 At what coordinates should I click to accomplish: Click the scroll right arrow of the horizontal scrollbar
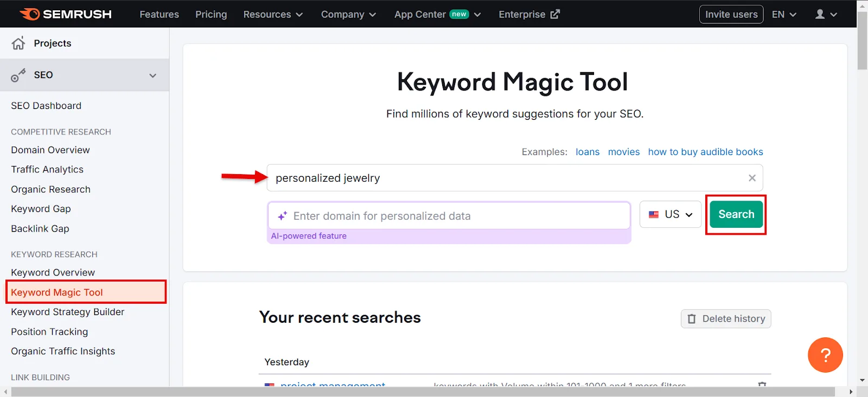click(x=851, y=392)
